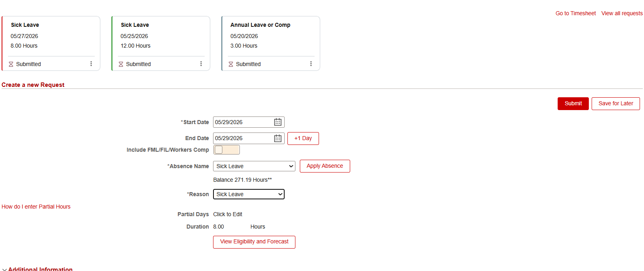
Task: Click the Create a new Request heading
Action: (33, 85)
